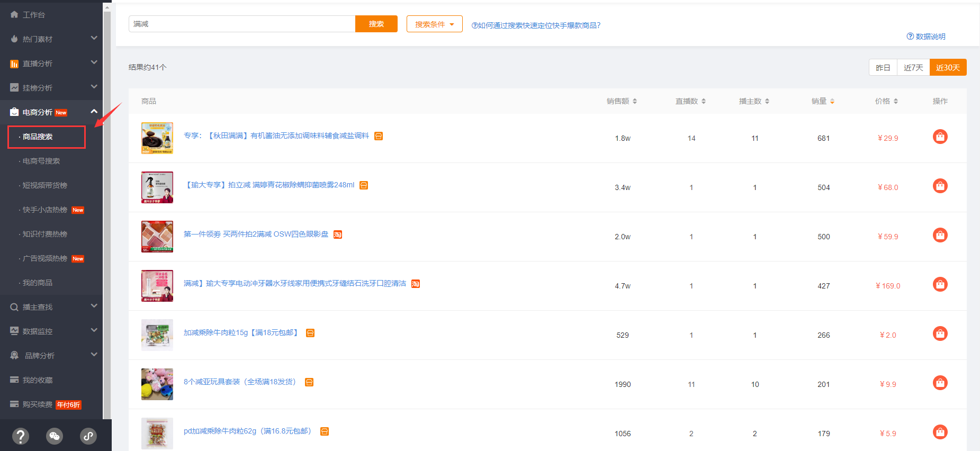Switch time range to 近30天
The height and width of the screenshot is (451, 980).
point(948,68)
